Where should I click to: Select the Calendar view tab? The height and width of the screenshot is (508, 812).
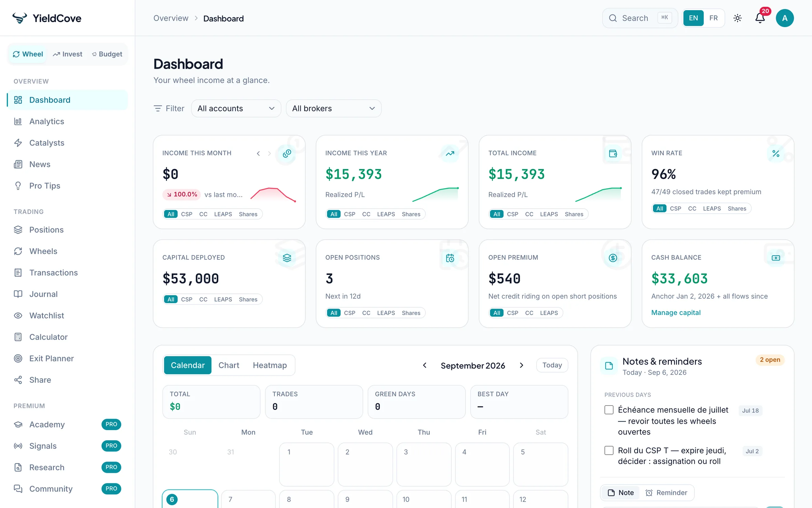187,365
